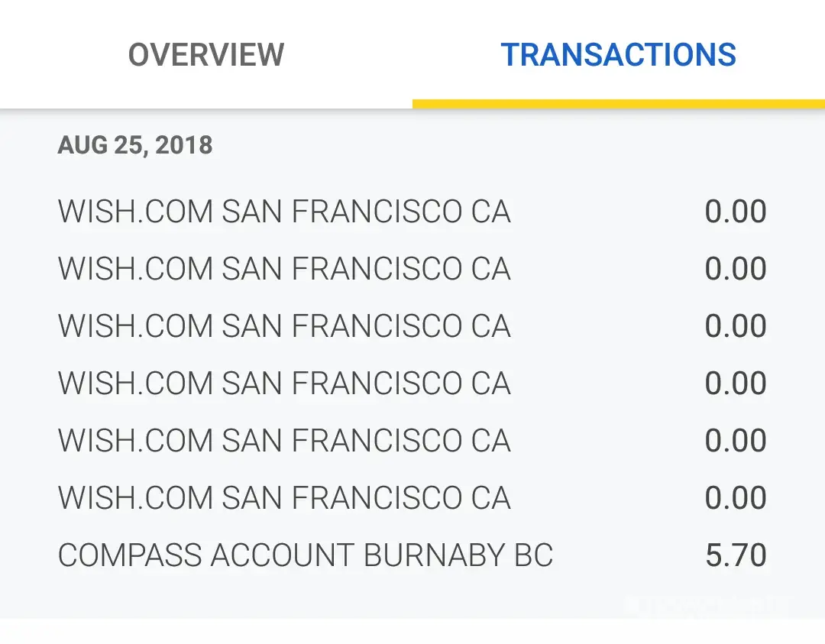Tap the 0.00 amount of third WISH.COM row
This screenshot has height=644, width=825.
click(x=736, y=326)
